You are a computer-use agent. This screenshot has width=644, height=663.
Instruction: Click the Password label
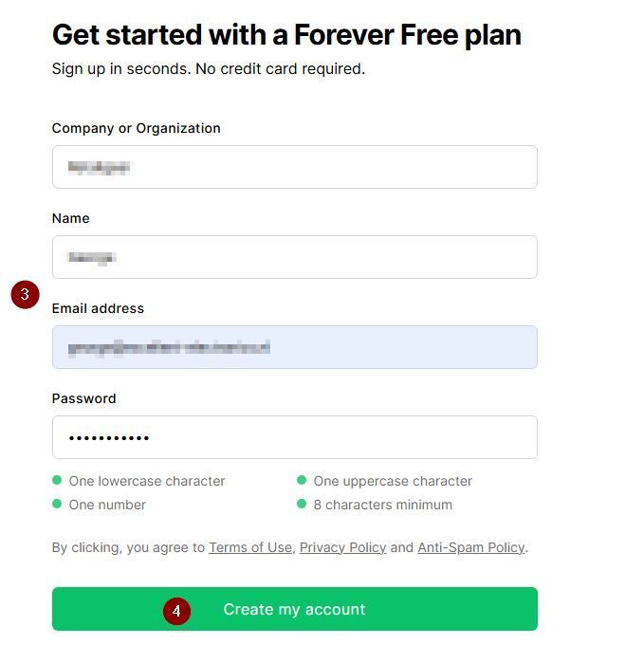point(83,398)
